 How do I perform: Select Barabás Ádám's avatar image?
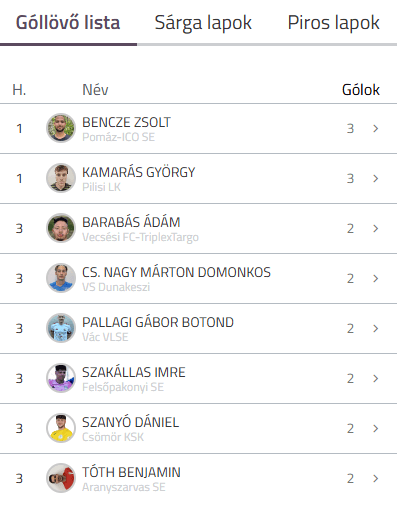point(61,228)
